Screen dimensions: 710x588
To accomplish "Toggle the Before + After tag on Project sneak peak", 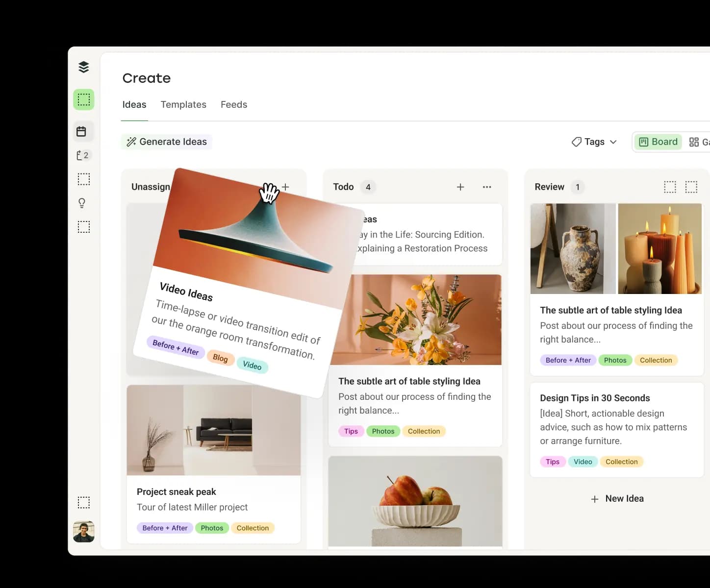I will (165, 528).
